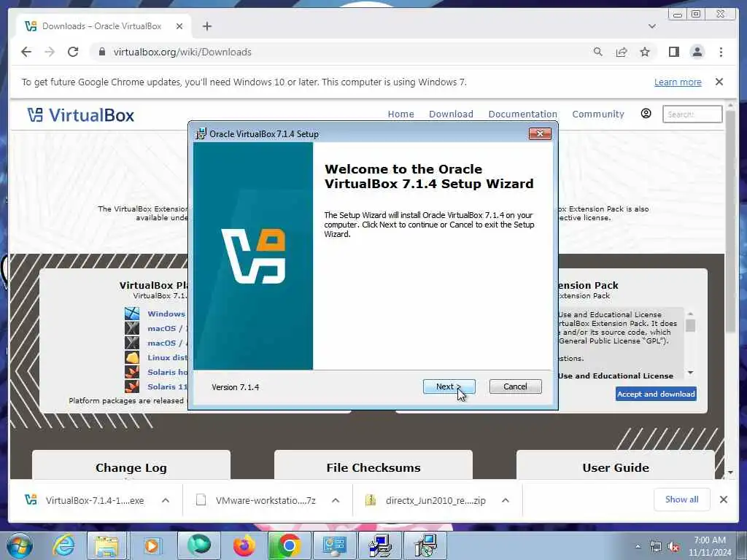This screenshot has width=747, height=560.
Task: Switch to Google Chrome on the taskbar
Action: tap(289, 545)
